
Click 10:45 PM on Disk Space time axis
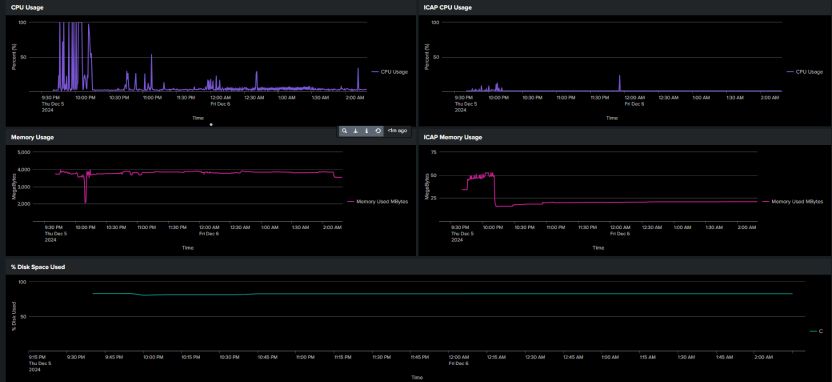point(267,358)
